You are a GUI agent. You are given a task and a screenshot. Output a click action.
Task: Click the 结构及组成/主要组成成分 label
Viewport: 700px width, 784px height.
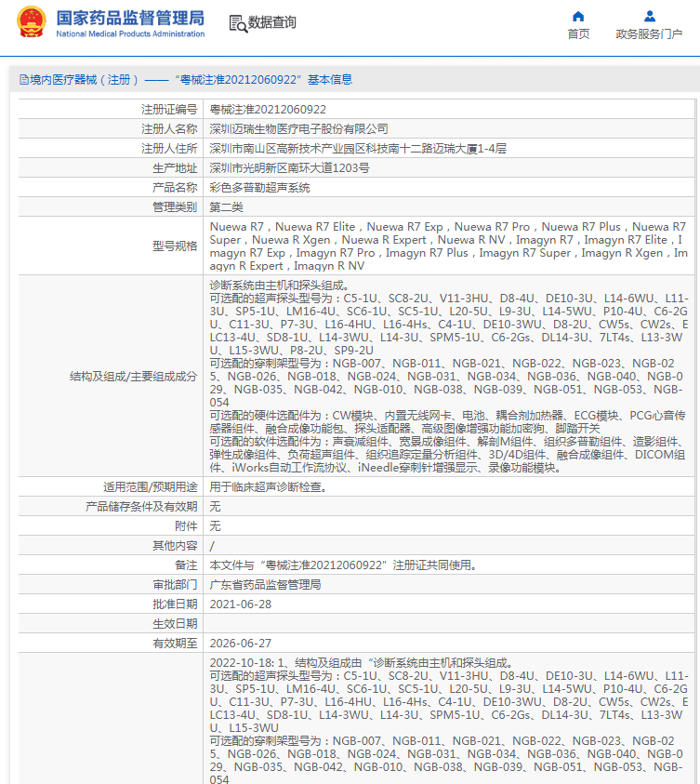point(134,377)
